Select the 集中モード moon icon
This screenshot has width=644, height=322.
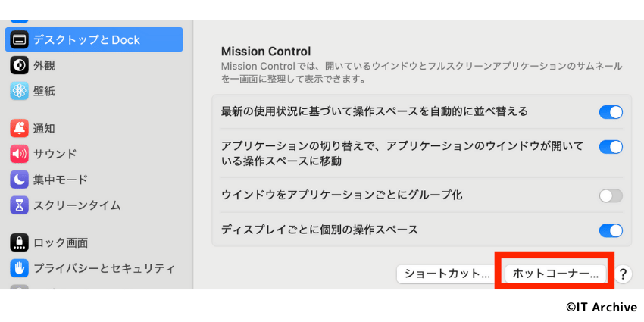coord(19,180)
